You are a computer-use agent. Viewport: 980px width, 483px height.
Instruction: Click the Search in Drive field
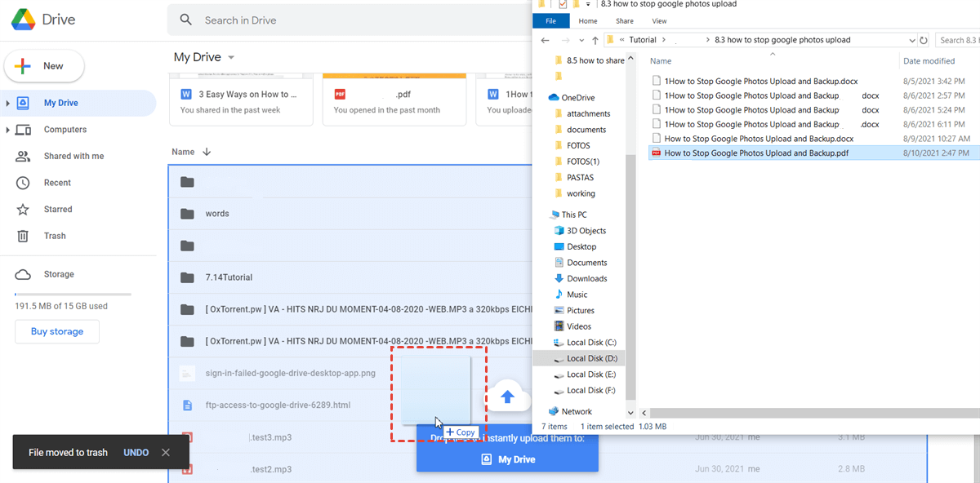(343, 20)
